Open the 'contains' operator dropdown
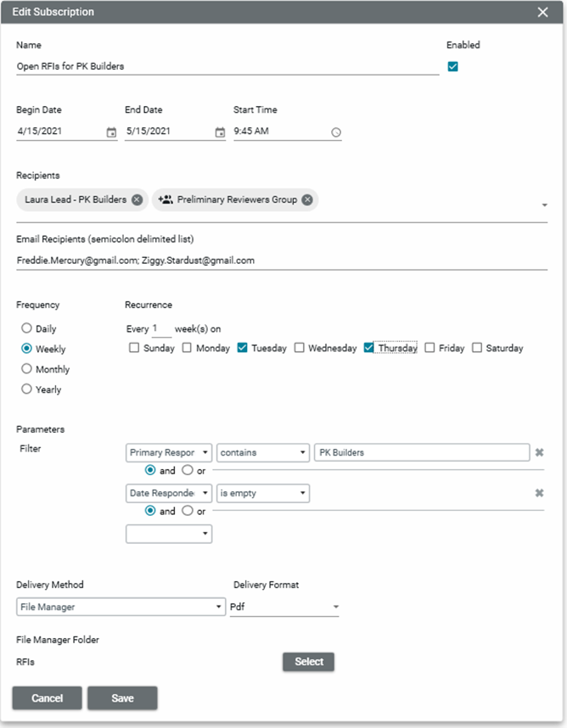Viewport: 567px width, 728px height. [x=262, y=452]
